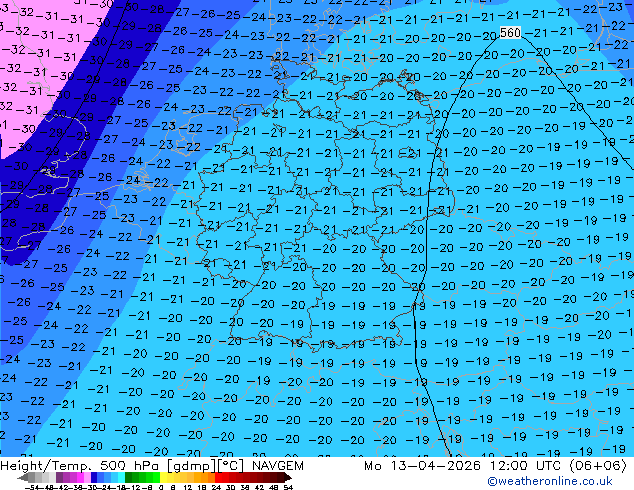Click the [°C] unit label in the title
634x490 pixels.
point(231,466)
